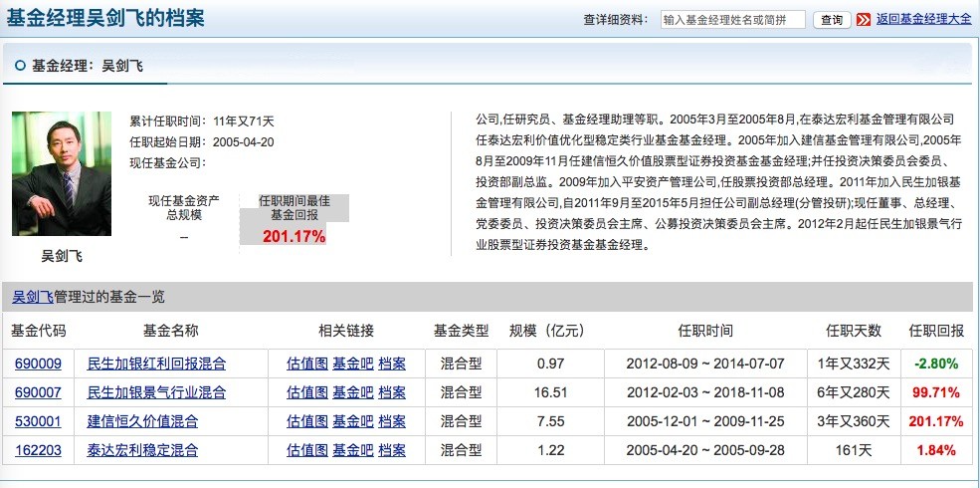
Task: Open 估值图 for 泰达宏利稳定混合
Action: pos(307,450)
